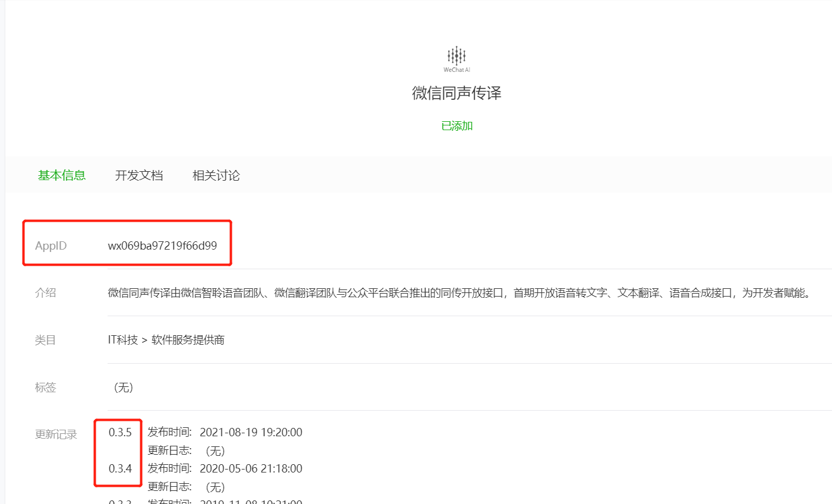Click 更新日志 label under version 0.3.5
The image size is (832, 504).
click(169, 451)
